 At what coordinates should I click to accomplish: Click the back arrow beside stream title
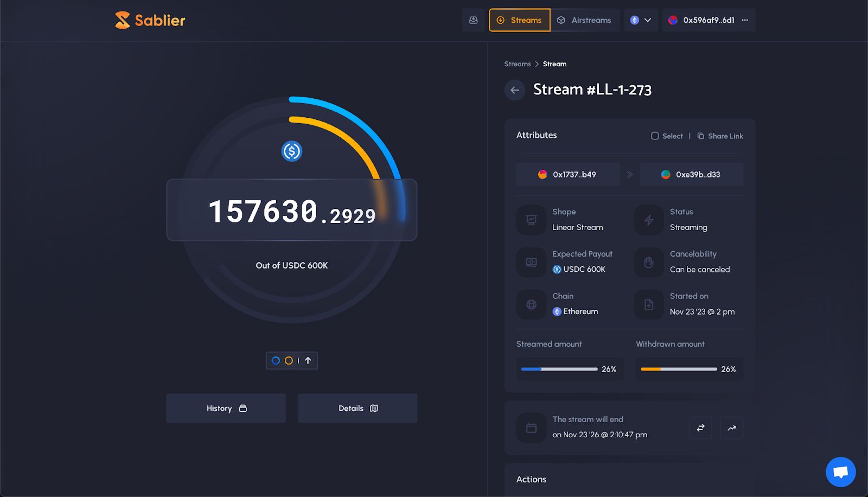point(515,90)
